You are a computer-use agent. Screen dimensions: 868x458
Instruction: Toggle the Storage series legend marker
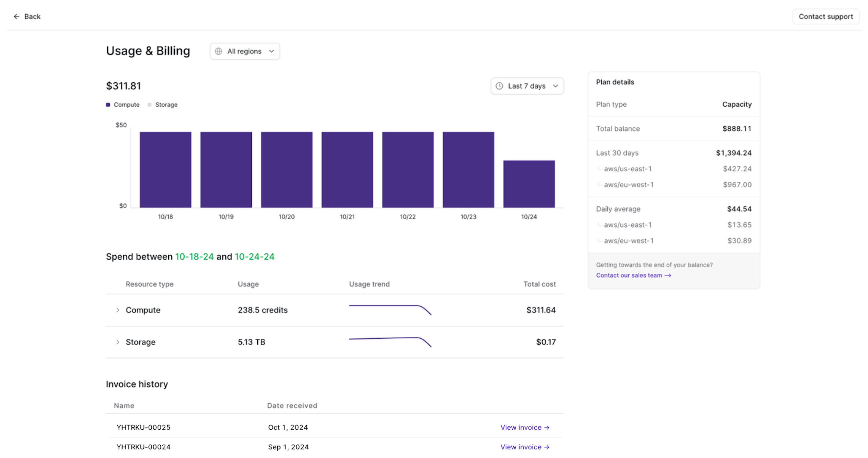pos(150,105)
